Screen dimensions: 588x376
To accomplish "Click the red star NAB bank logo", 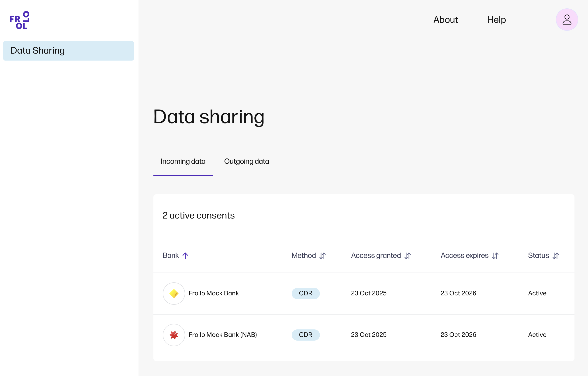I will (x=174, y=335).
